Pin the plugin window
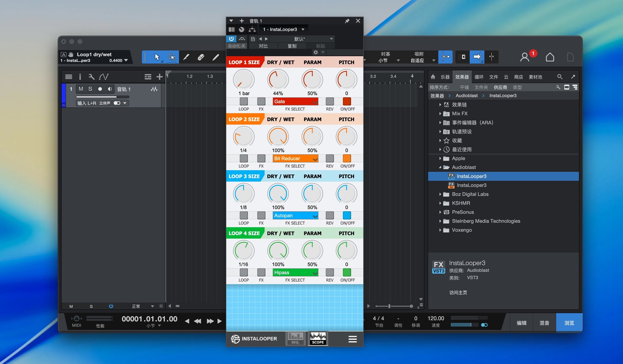The image size is (623, 364). pyautogui.click(x=347, y=21)
